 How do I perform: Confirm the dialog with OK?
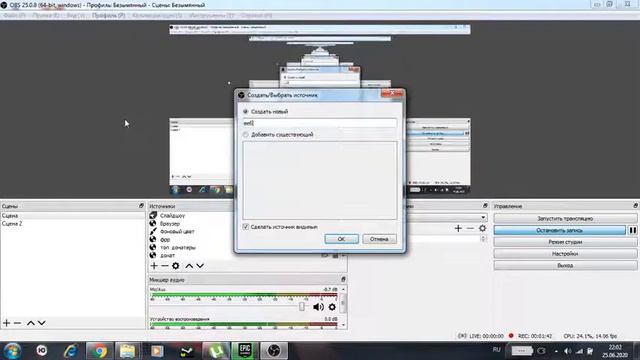click(x=342, y=239)
